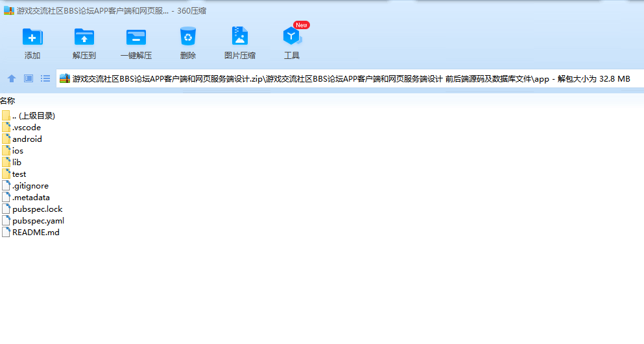644x344 pixels.
Task: Click the file icon beside pubspec.lock
Action: (x=6, y=209)
